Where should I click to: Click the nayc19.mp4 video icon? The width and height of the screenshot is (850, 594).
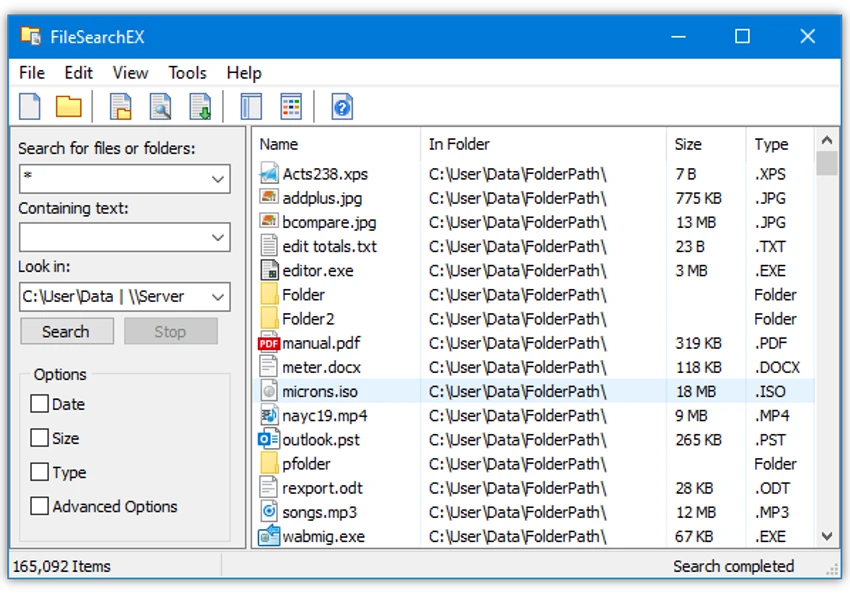tap(269, 415)
